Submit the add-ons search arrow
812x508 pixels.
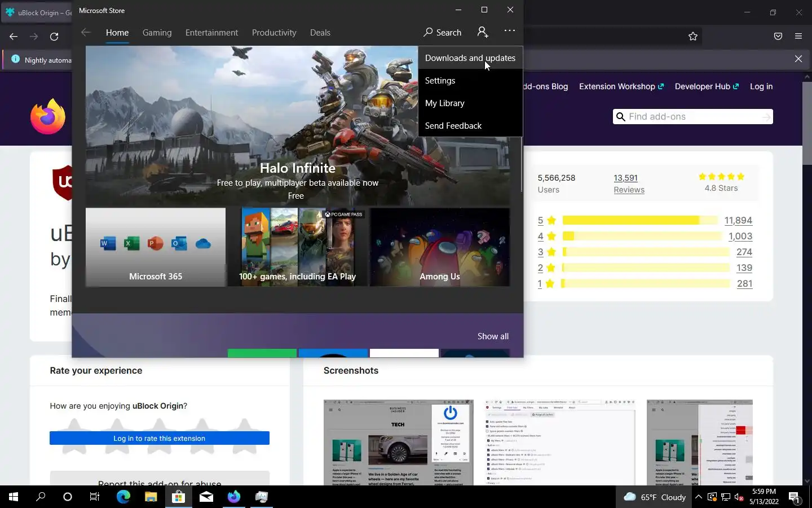[766, 117]
